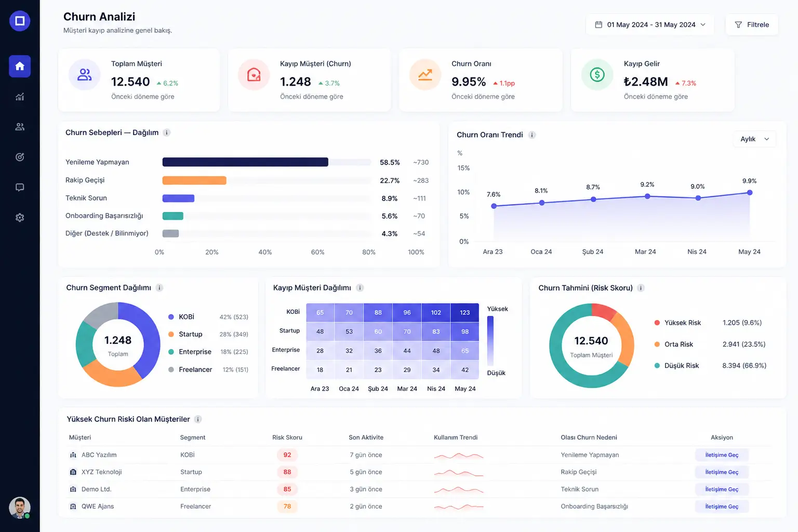
Task: Click info icon beside Churn Oranı Trendi
Action: coord(532,135)
